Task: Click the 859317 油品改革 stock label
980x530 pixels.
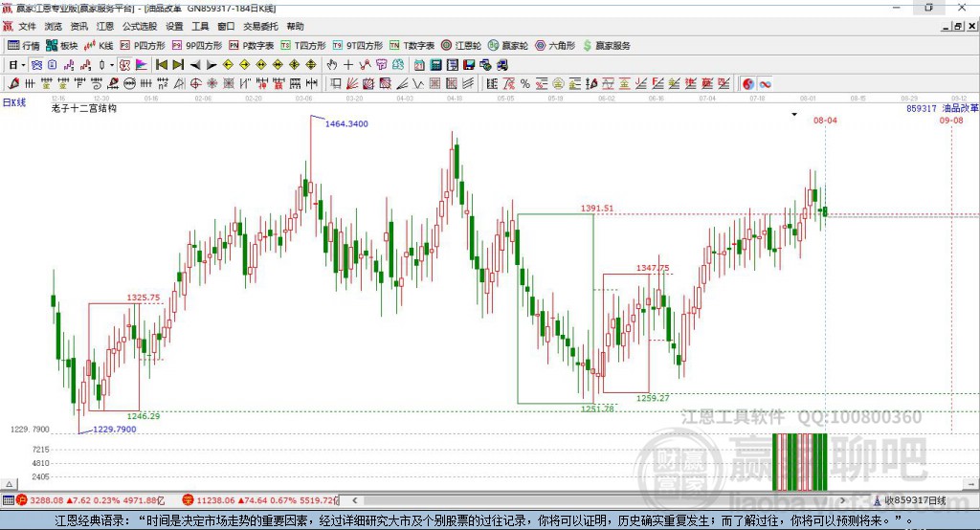Action: tap(943, 108)
